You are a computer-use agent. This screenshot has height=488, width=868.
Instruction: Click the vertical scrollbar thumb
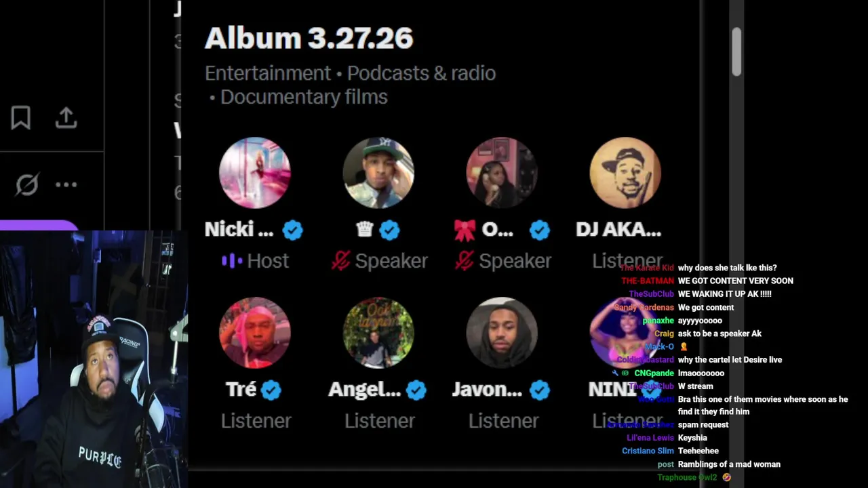click(x=736, y=52)
